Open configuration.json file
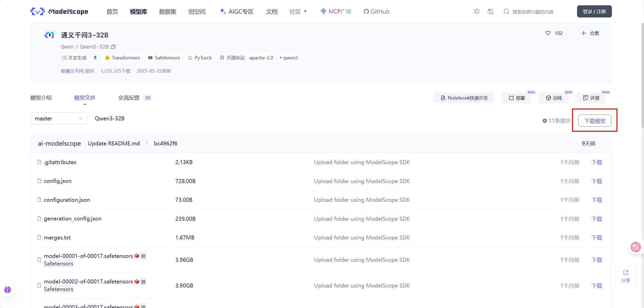 [x=67, y=200]
